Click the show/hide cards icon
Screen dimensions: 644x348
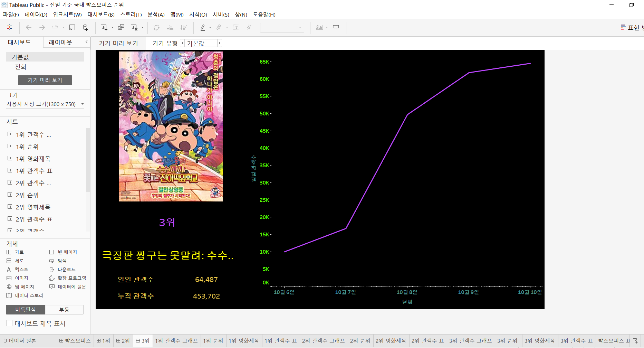point(319,27)
